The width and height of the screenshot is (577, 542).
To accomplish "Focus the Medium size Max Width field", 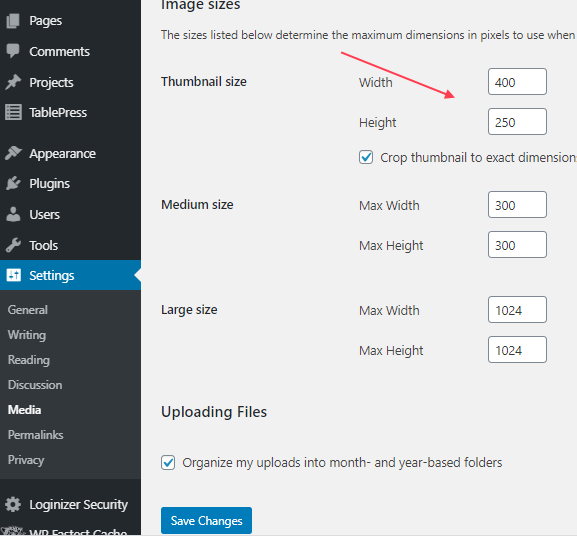I will click(517, 205).
